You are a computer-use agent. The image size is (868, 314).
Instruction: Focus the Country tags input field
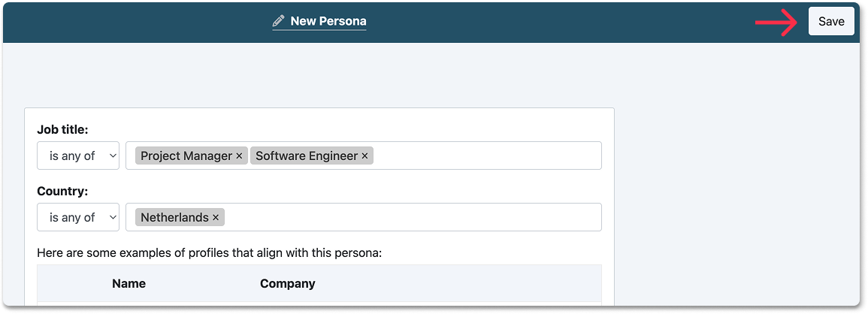click(x=413, y=218)
